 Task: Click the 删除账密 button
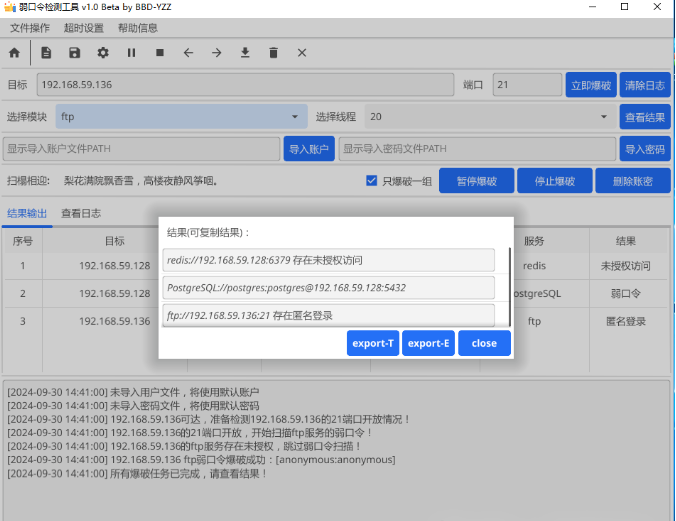(x=633, y=181)
